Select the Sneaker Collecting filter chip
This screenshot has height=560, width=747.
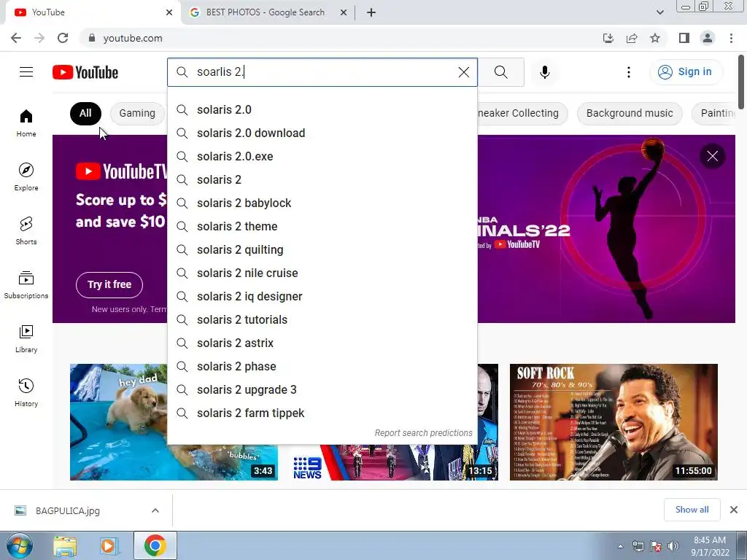pyautogui.click(x=522, y=113)
